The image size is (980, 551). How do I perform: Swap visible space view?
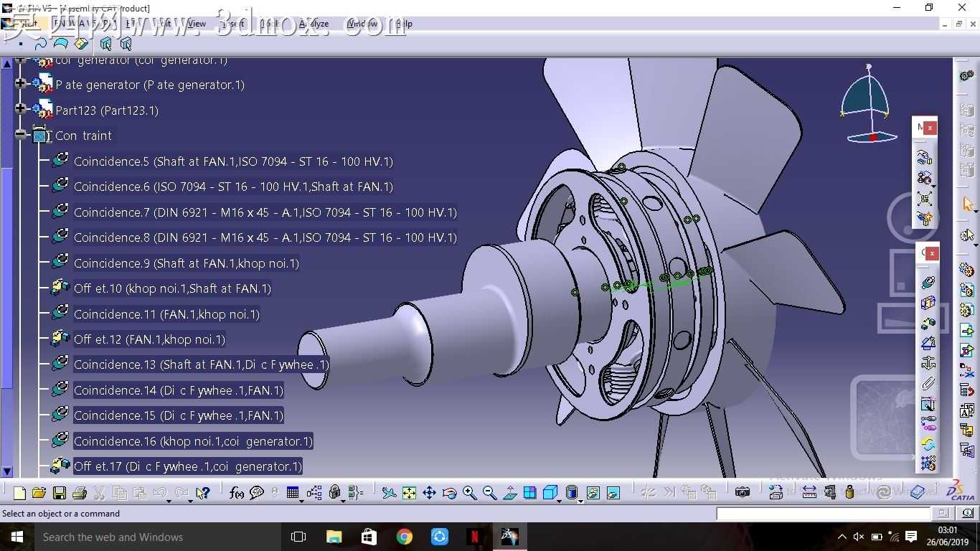pyautogui.click(x=613, y=493)
